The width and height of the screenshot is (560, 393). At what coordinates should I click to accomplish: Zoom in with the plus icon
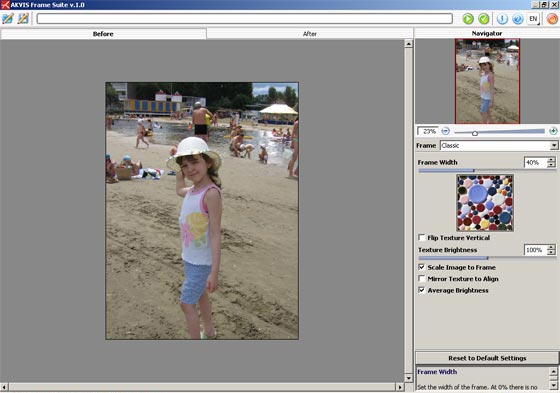click(x=553, y=131)
